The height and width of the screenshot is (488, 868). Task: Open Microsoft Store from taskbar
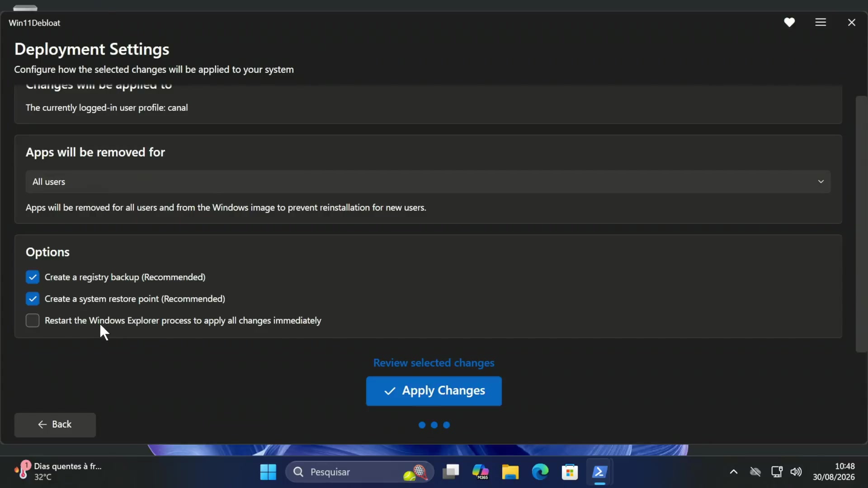[x=570, y=472]
